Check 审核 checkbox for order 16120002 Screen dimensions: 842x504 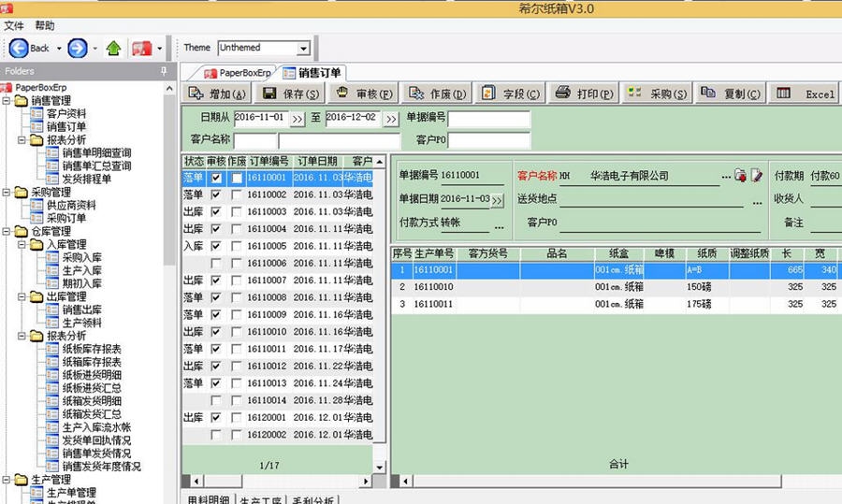216,435
